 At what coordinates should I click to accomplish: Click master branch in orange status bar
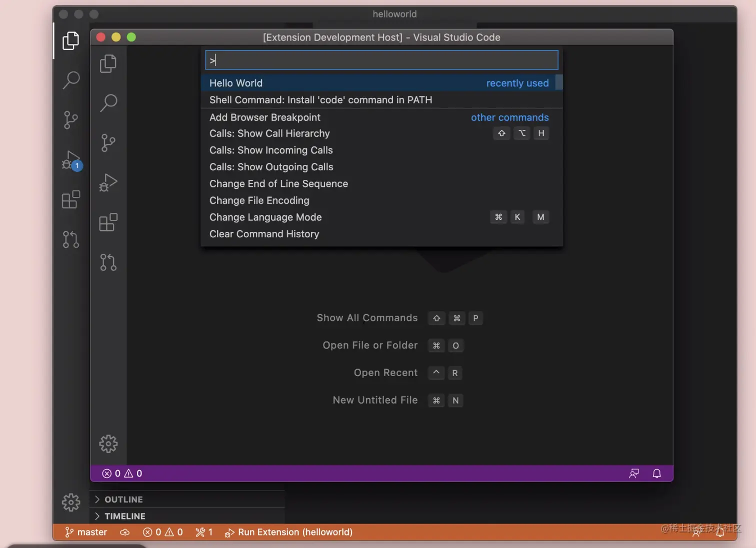(86, 533)
